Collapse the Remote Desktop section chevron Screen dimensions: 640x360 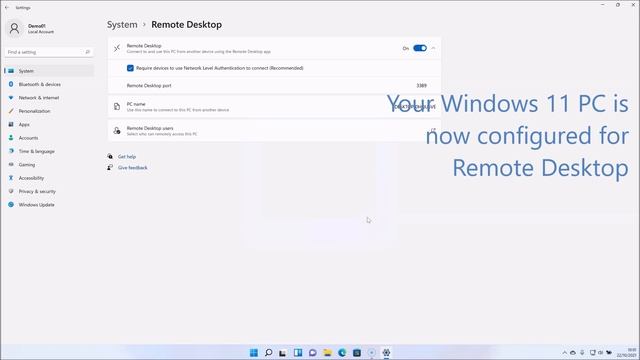[x=433, y=48]
